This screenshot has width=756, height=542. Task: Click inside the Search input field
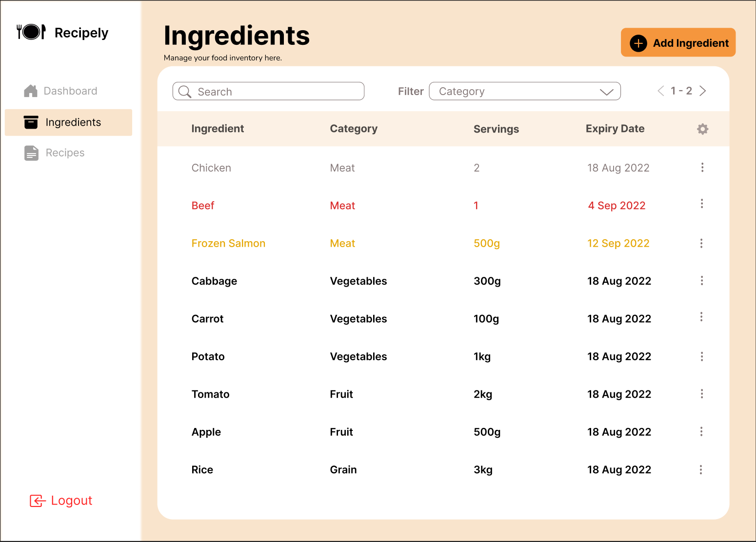[268, 91]
